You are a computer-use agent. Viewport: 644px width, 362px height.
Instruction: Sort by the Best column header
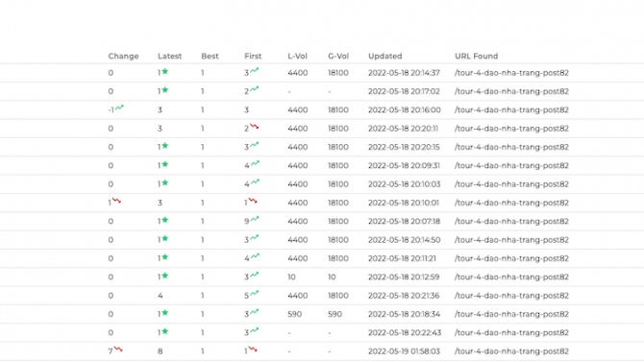pyautogui.click(x=210, y=56)
